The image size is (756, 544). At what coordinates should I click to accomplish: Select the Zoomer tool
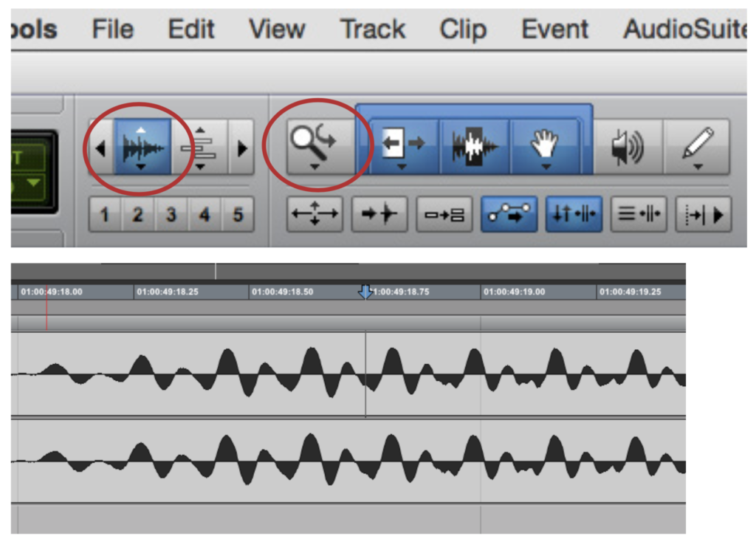click(321, 146)
